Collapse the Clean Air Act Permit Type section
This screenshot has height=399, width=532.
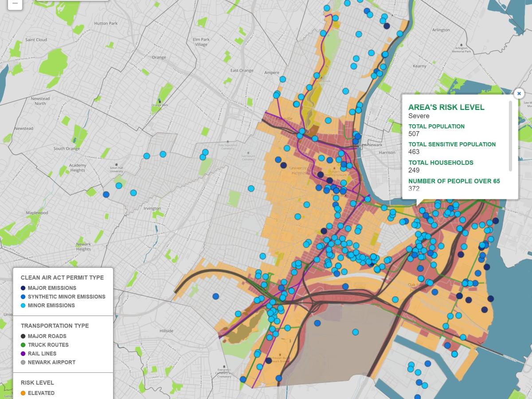[x=62, y=278]
